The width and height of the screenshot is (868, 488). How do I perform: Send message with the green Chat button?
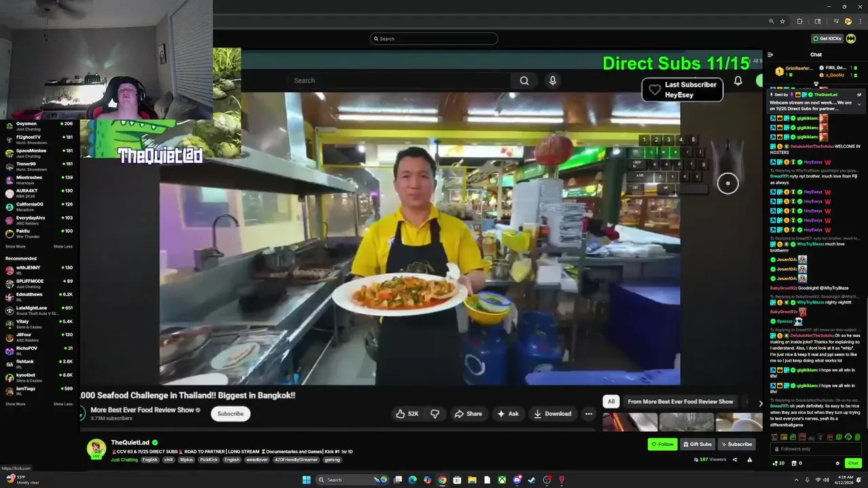853,464
